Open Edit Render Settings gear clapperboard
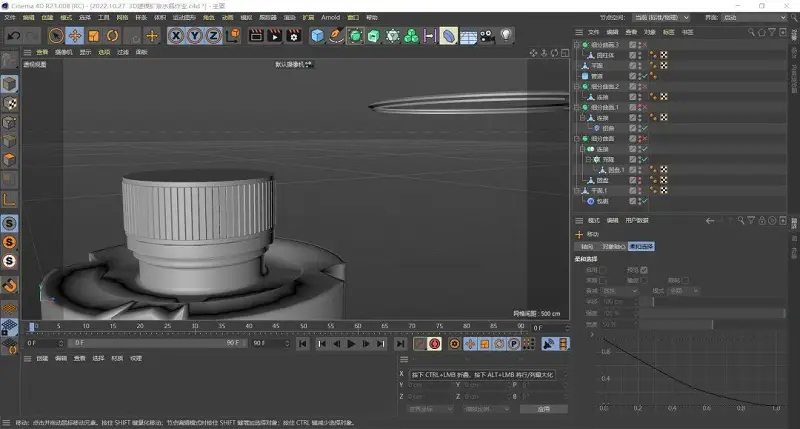The width and height of the screenshot is (800, 429). tap(294, 36)
